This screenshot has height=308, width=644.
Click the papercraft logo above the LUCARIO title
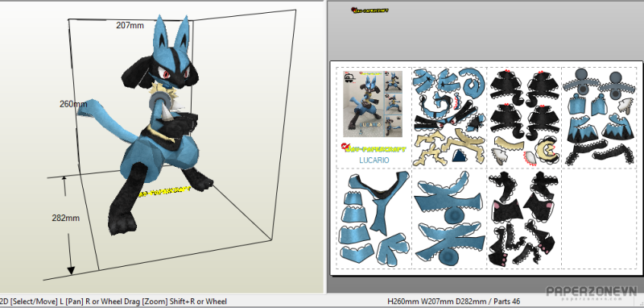(x=374, y=148)
